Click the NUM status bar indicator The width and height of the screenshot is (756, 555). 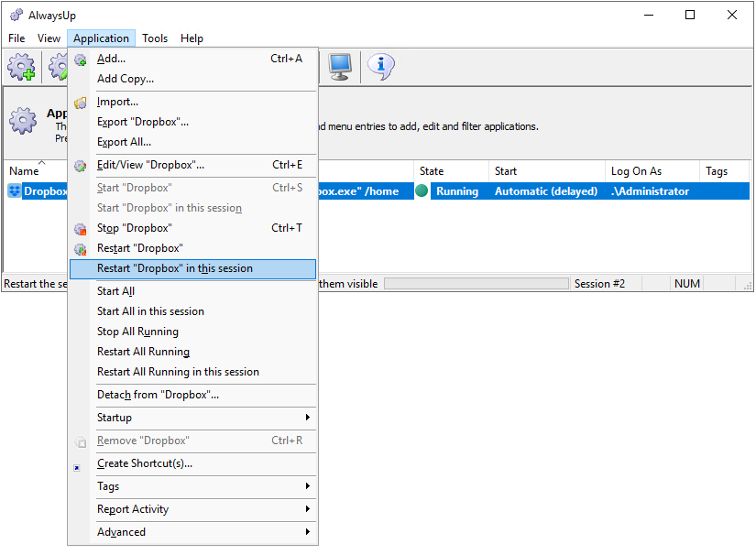tap(687, 284)
